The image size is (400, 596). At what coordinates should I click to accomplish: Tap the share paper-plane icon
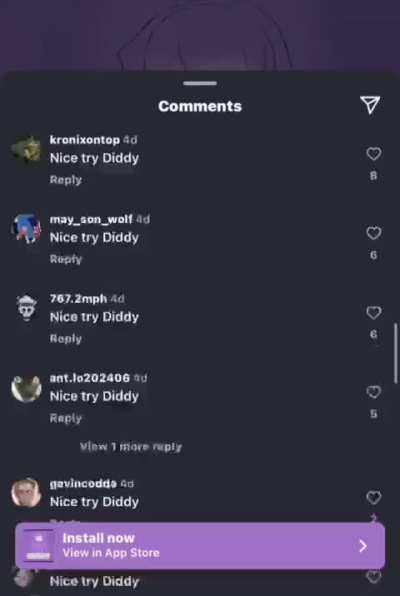370,105
